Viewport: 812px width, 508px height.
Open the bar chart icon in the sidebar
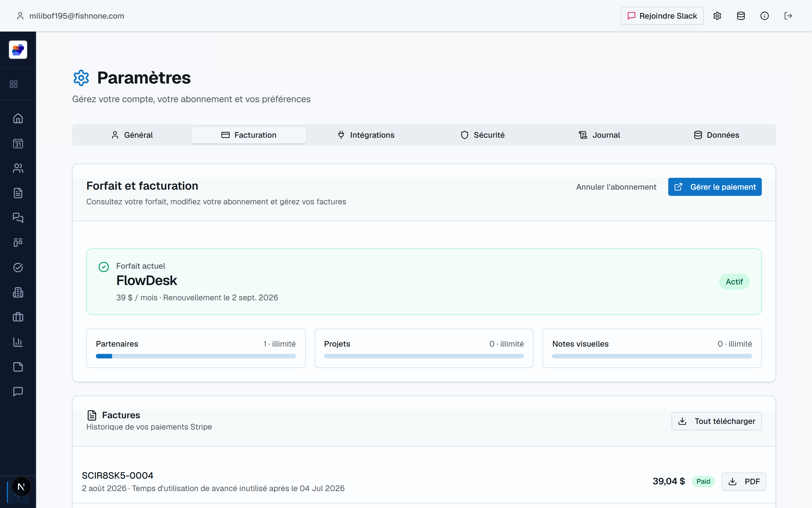18,342
